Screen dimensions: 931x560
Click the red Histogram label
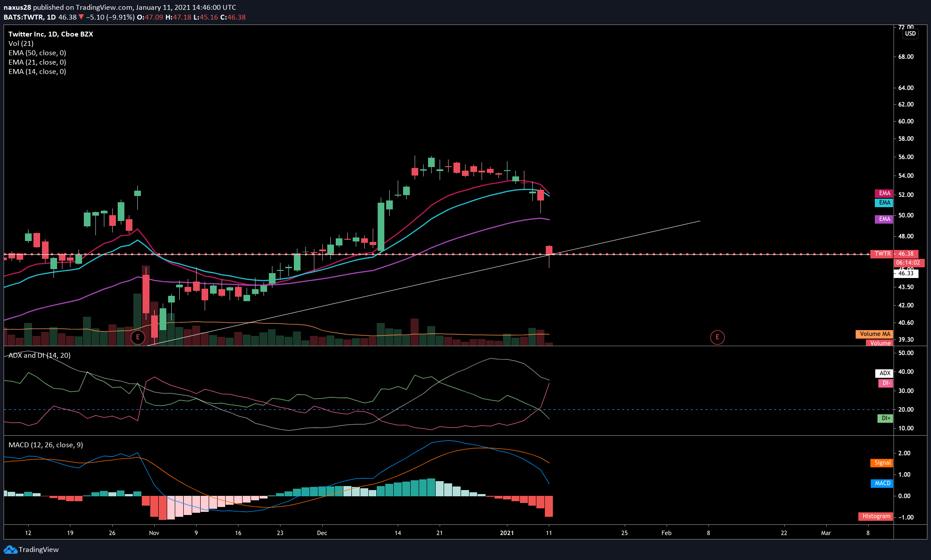(x=876, y=516)
